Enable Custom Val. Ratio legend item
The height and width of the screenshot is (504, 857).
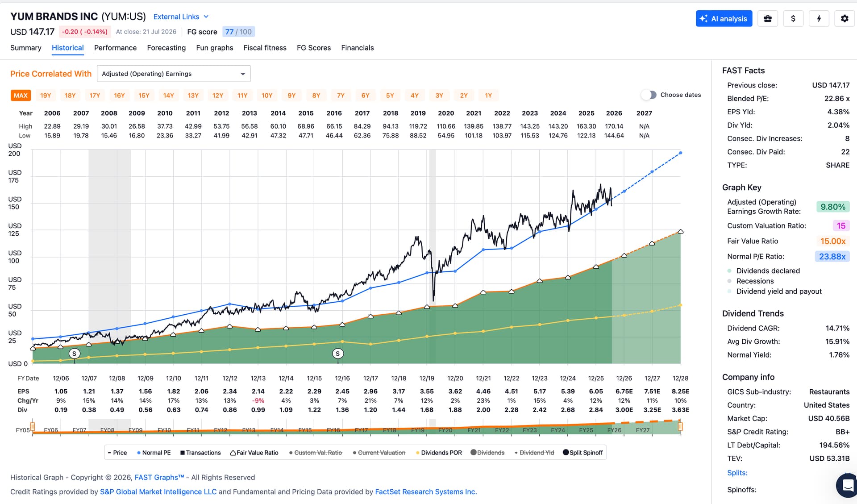tap(316, 453)
